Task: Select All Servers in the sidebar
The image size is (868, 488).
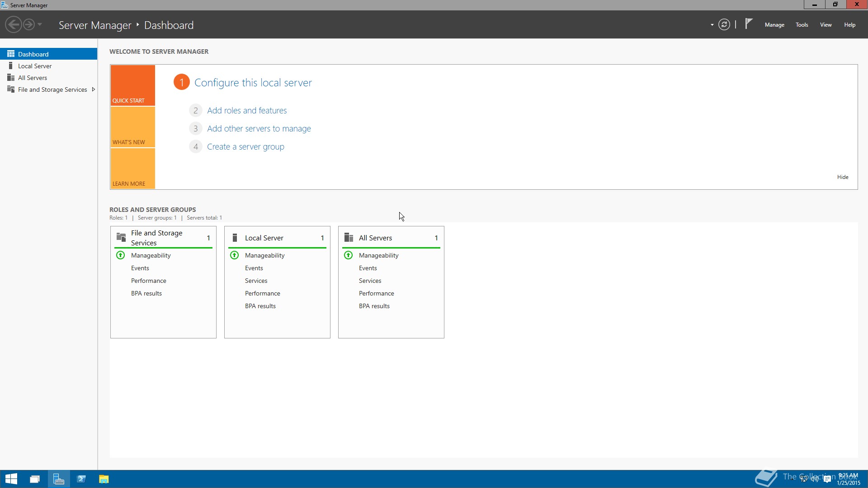Action: [x=48, y=78]
